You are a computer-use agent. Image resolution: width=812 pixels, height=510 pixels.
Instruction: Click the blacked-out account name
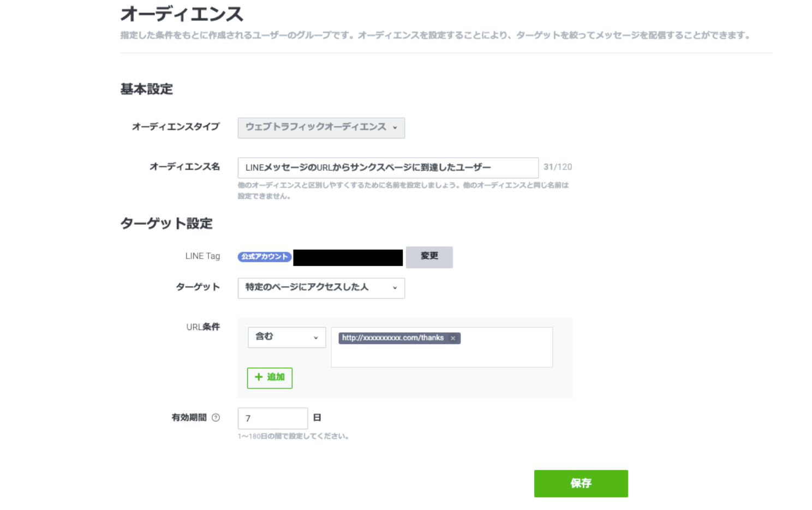tap(348, 257)
